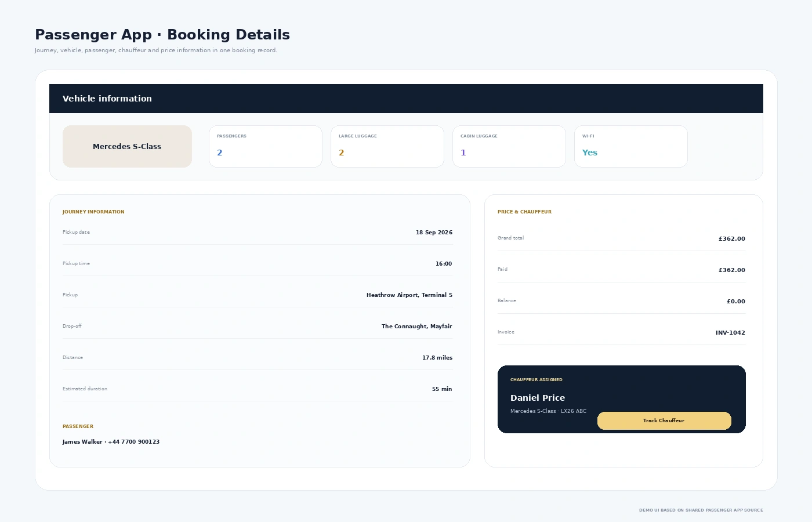Select the Cabin Luggage card
This screenshot has height=522, width=812.
(x=509, y=147)
